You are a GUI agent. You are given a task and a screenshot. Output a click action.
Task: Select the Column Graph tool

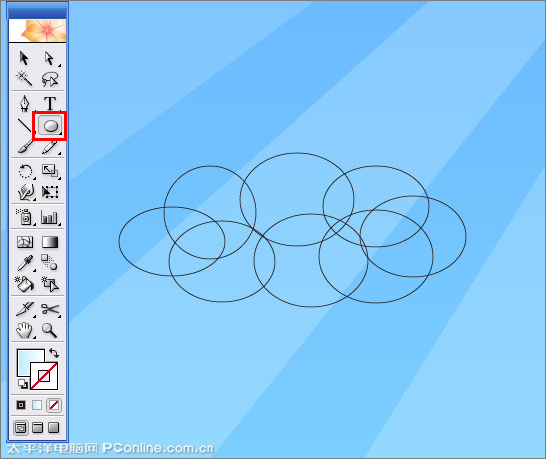(49, 217)
